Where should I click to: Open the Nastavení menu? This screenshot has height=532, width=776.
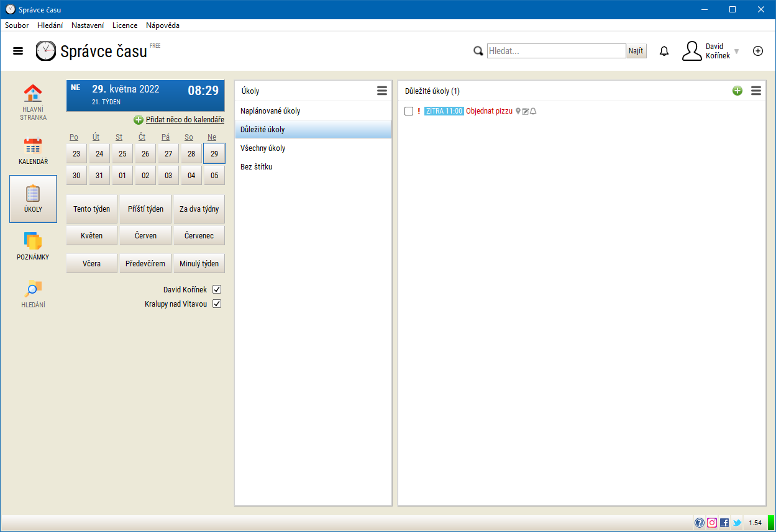(x=88, y=25)
